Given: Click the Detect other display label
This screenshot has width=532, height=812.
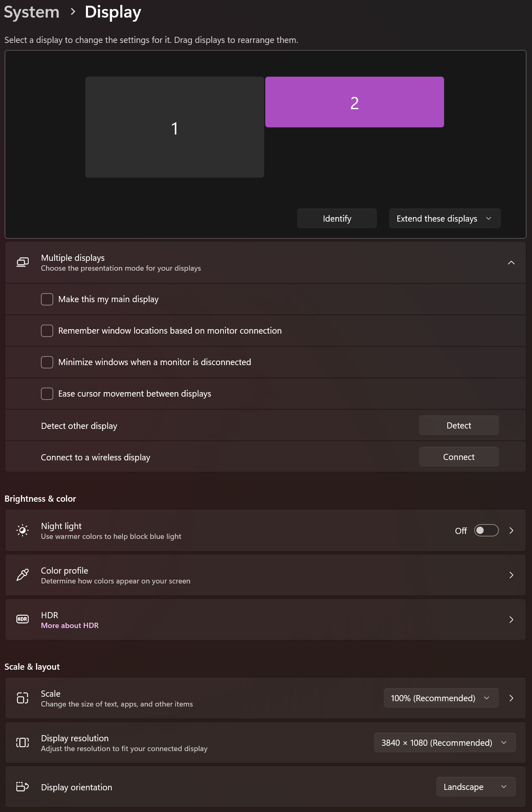Looking at the screenshot, I should coord(79,426).
